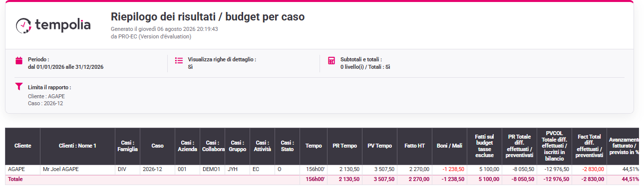Image resolution: width=644 pixels, height=190 pixels.
Task: Click the Totale row label
Action: tap(15, 179)
